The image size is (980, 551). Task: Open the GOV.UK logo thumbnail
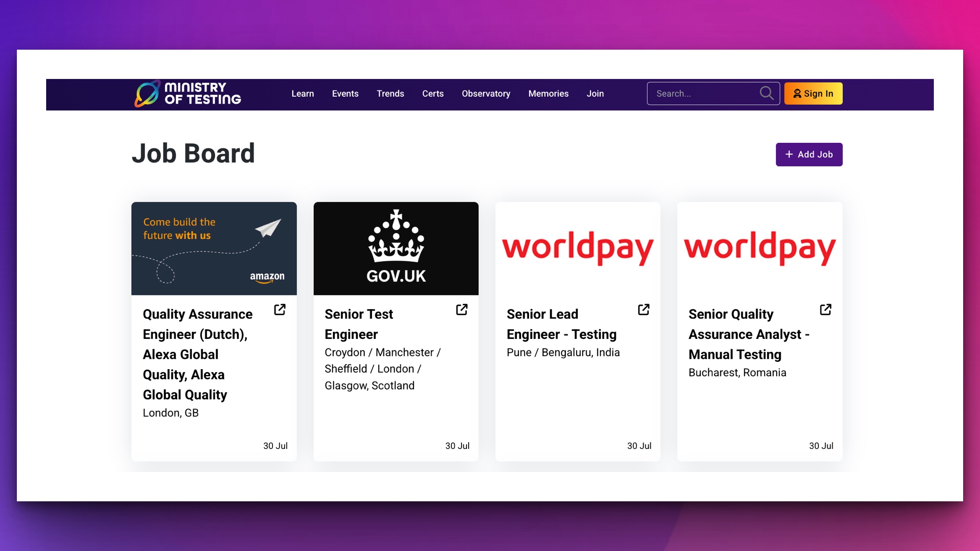point(396,248)
